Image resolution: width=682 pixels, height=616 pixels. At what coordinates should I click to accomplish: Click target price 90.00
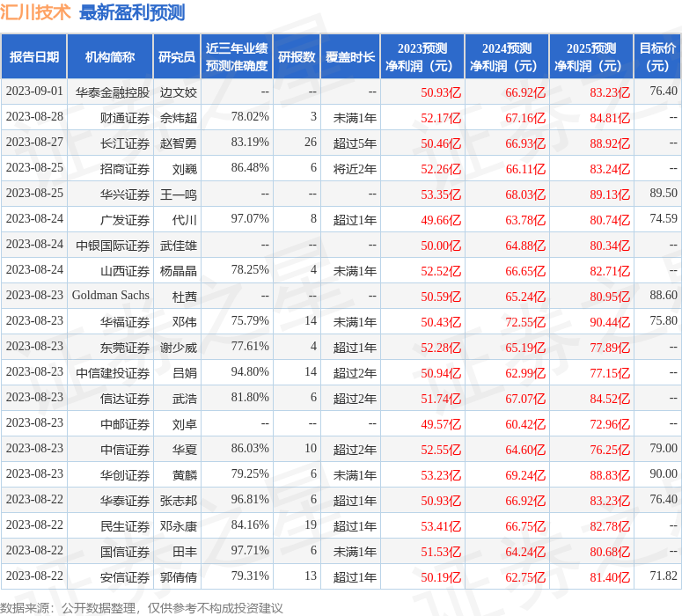[664, 473]
